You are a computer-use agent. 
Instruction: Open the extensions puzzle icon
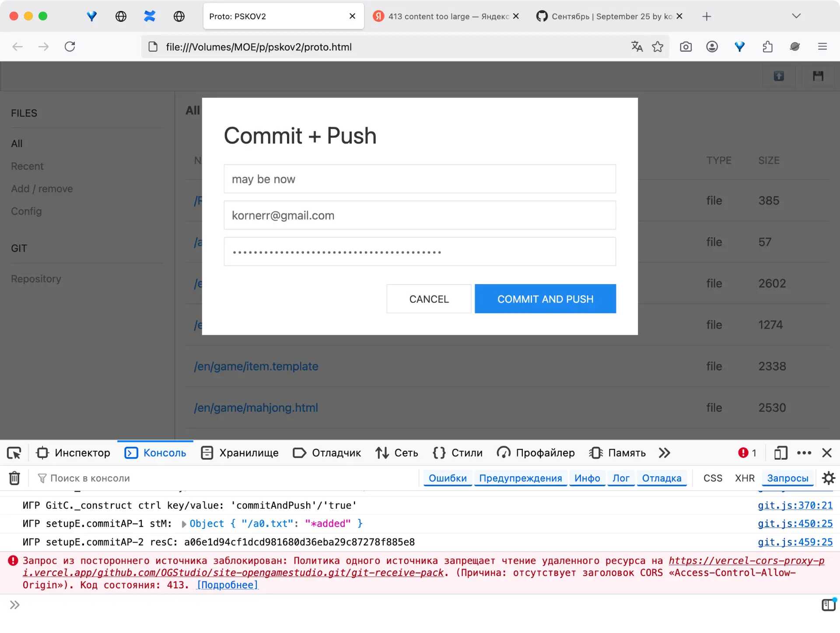[x=767, y=47]
